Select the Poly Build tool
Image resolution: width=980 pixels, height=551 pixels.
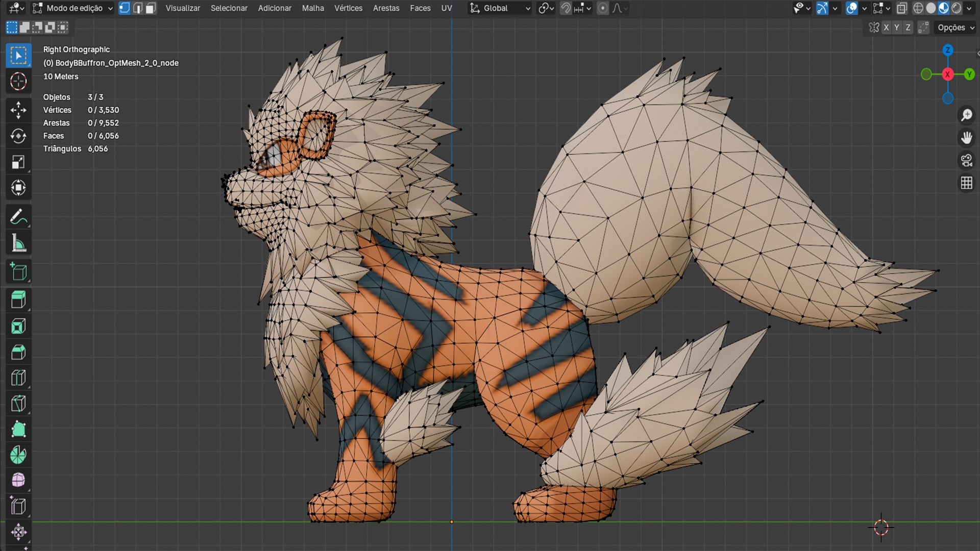[18, 429]
